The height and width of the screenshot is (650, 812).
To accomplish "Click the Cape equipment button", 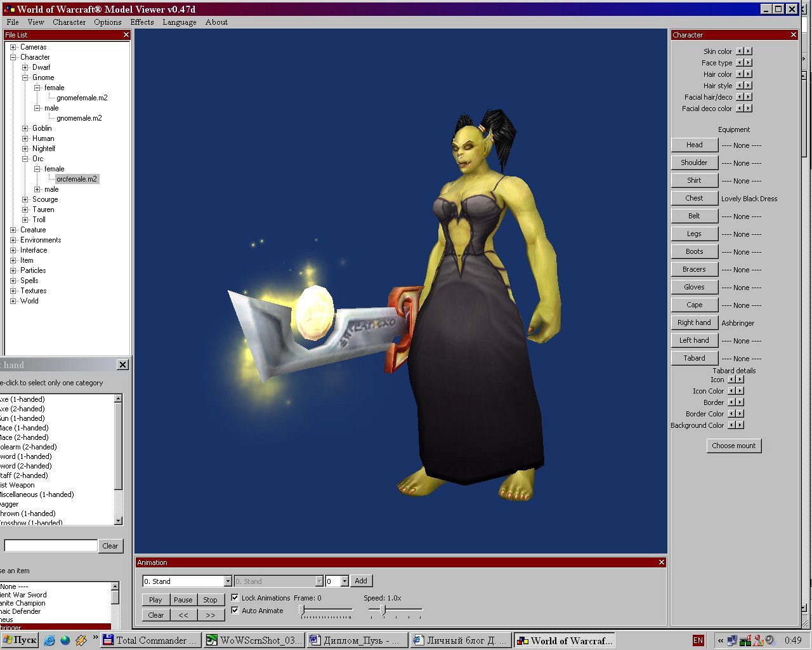I will [x=694, y=305].
